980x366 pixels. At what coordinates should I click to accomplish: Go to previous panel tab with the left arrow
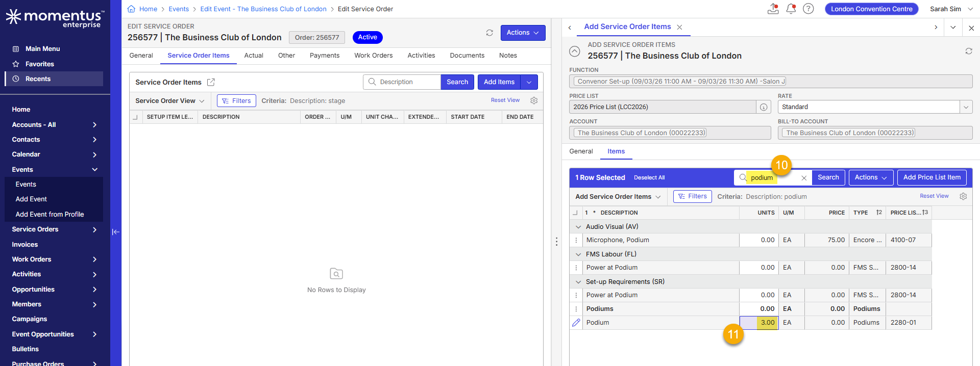coord(570,28)
